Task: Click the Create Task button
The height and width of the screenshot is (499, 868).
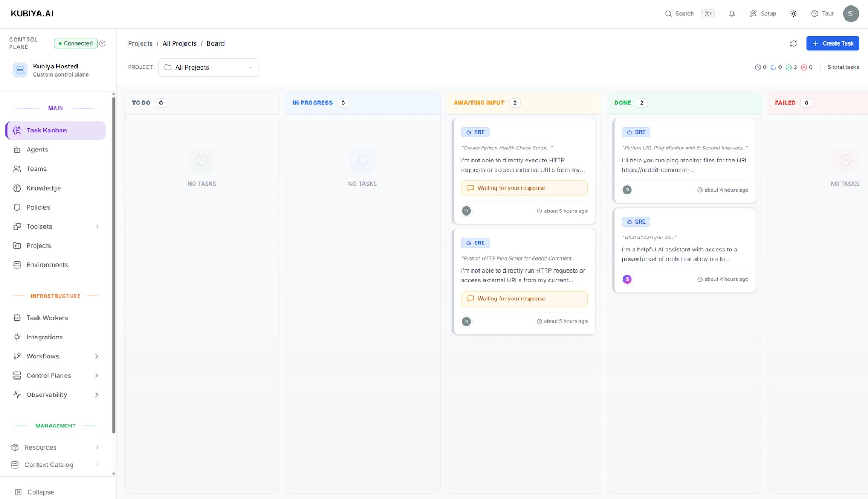Action: [x=832, y=43]
